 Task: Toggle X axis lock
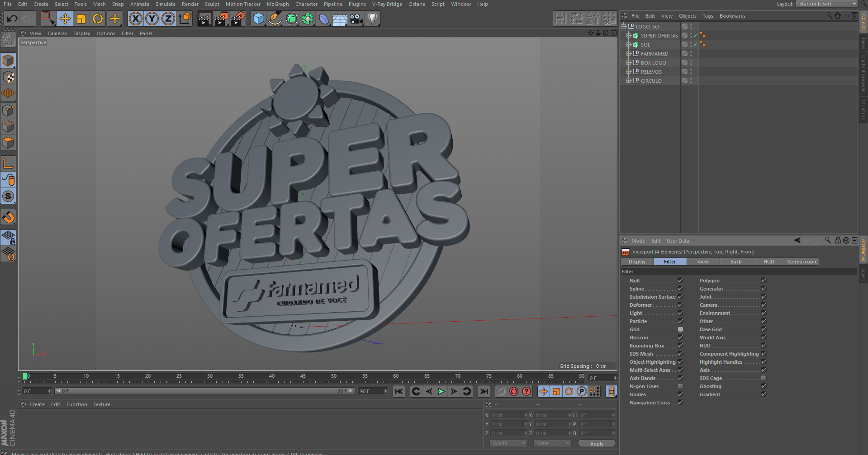coord(136,19)
